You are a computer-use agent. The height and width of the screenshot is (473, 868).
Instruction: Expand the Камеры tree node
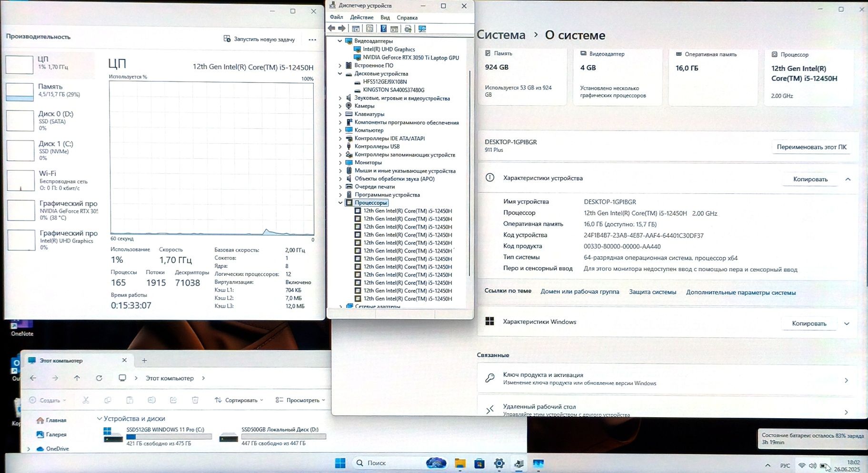tap(340, 106)
